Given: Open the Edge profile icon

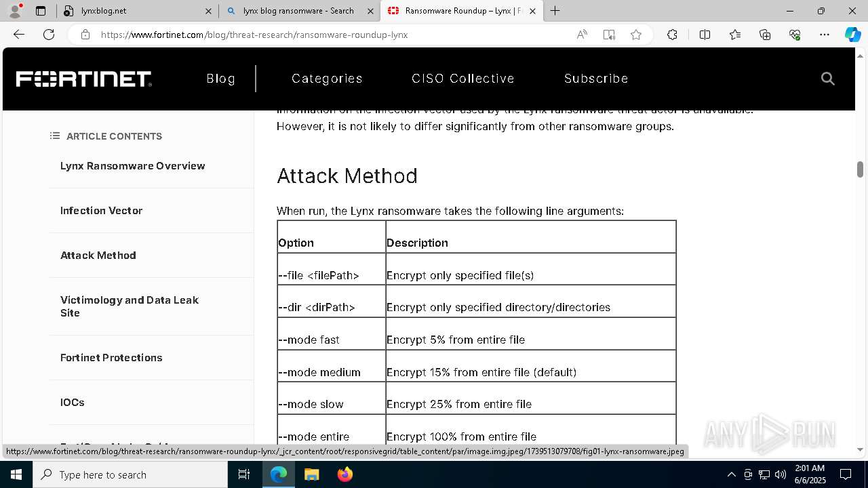Looking at the screenshot, I should (15, 11).
